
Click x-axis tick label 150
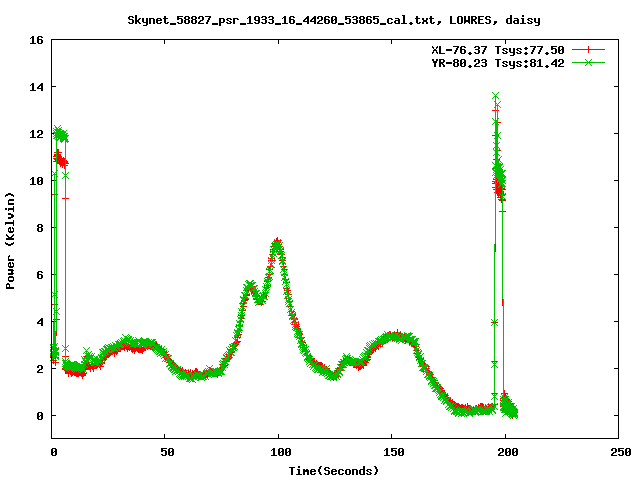coord(394,452)
